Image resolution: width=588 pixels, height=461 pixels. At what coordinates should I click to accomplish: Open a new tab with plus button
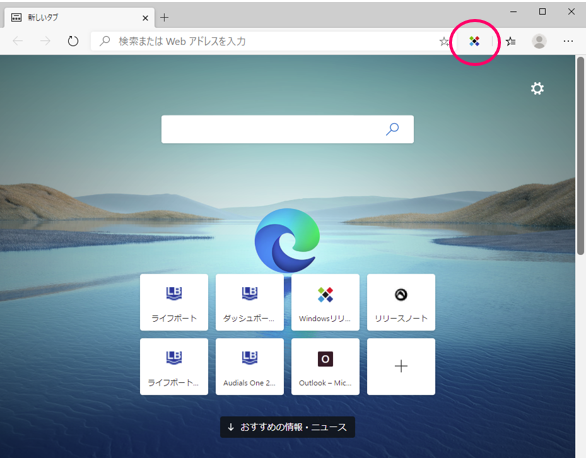164,18
